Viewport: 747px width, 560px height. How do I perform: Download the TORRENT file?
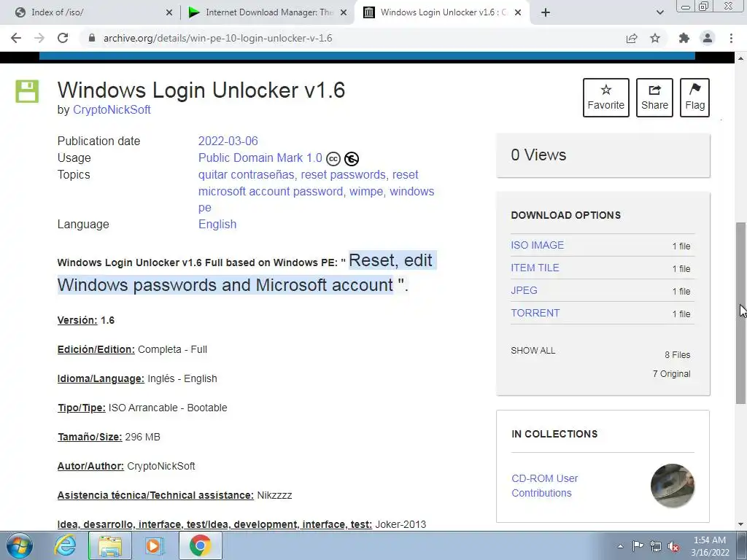point(535,313)
